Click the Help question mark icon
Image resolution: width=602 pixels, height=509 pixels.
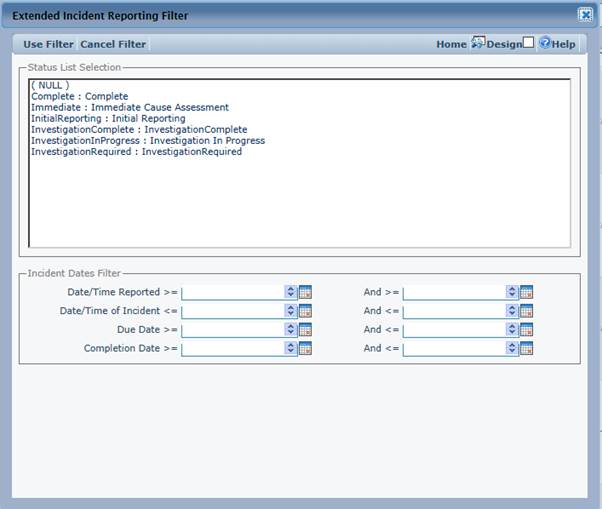pos(545,44)
